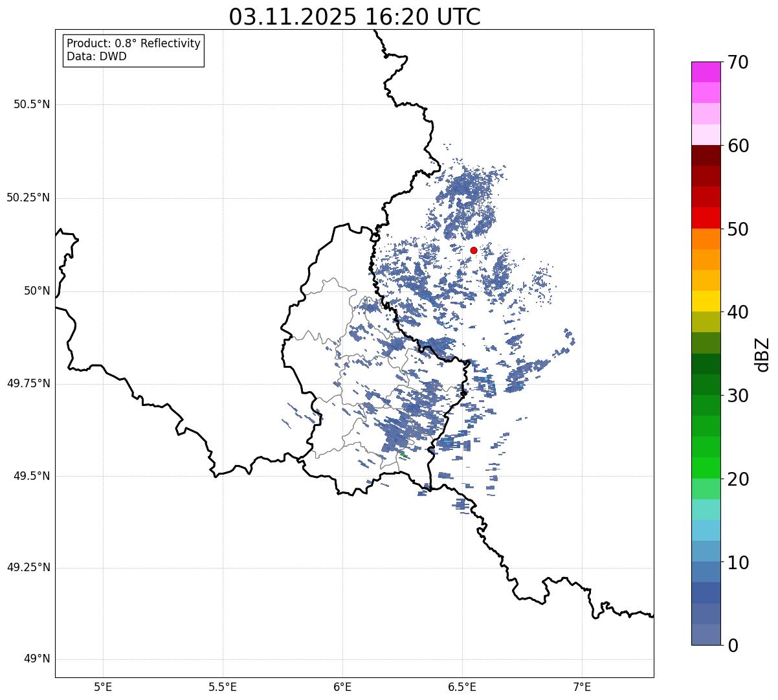Click the colorbar 'dBZ' axis label

pos(762,354)
